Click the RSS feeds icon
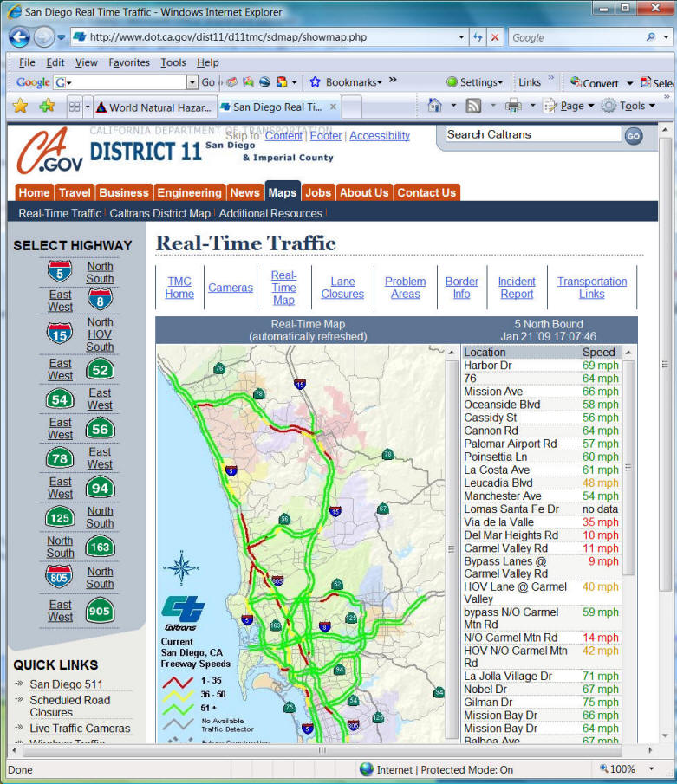 click(473, 106)
